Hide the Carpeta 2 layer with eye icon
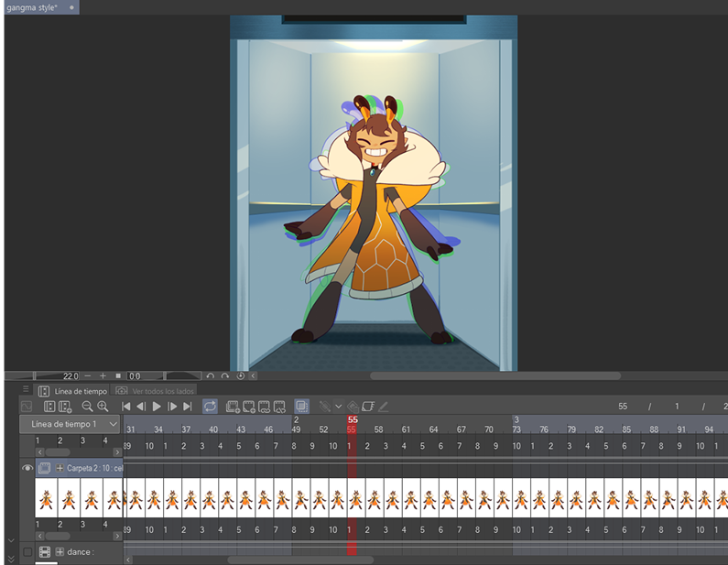Viewport: 728px width, 565px height. (x=27, y=468)
